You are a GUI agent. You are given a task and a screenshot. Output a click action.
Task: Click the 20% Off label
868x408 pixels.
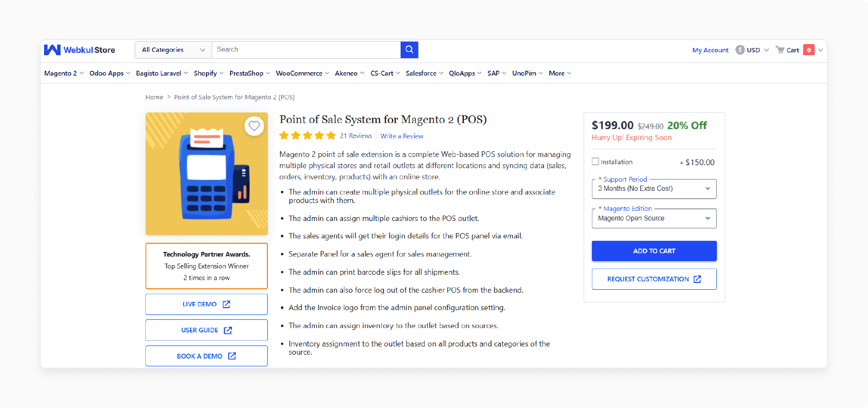tap(687, 126)
